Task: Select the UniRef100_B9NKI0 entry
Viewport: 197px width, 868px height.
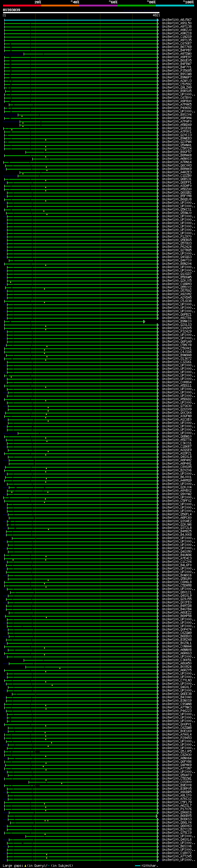Action: pos(177,321)
